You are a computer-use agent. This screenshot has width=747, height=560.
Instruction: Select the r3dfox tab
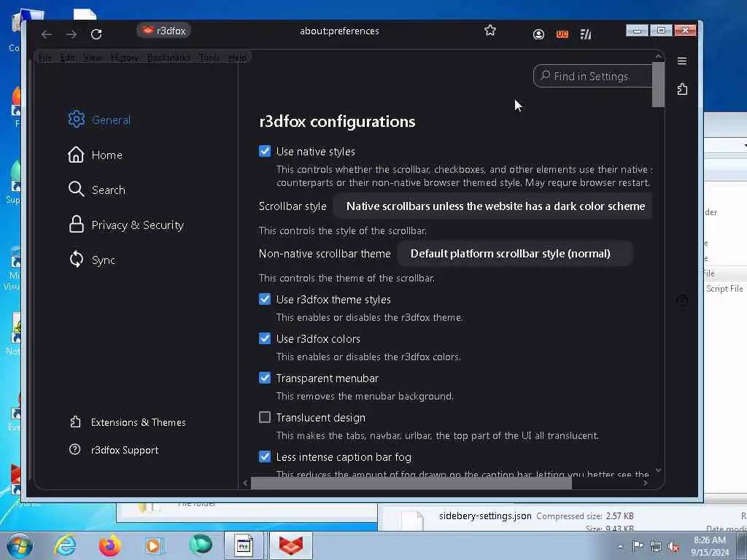(x=164, y=31)
